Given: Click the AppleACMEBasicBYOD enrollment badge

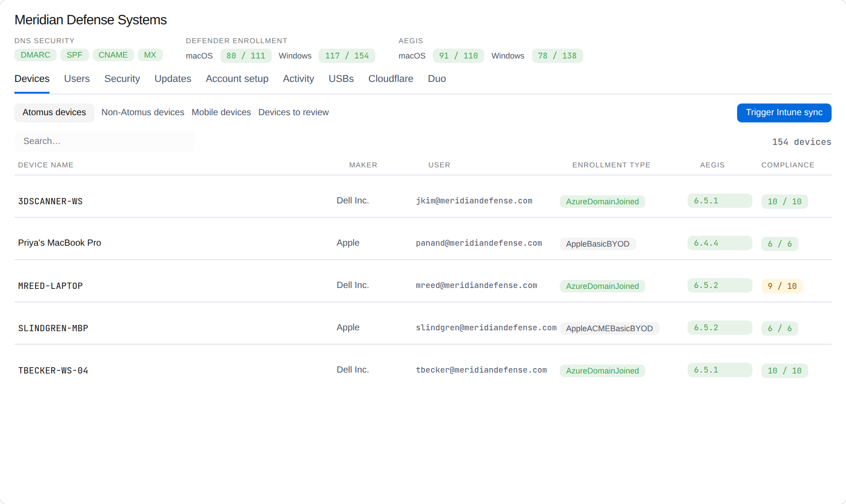Looking at the screenshot, I should (609, 328).
